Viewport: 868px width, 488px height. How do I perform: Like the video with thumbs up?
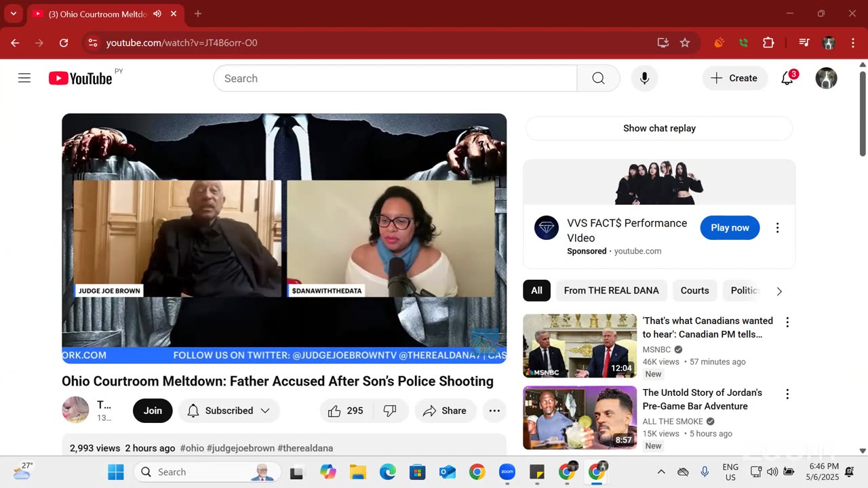tap(345, 411)
